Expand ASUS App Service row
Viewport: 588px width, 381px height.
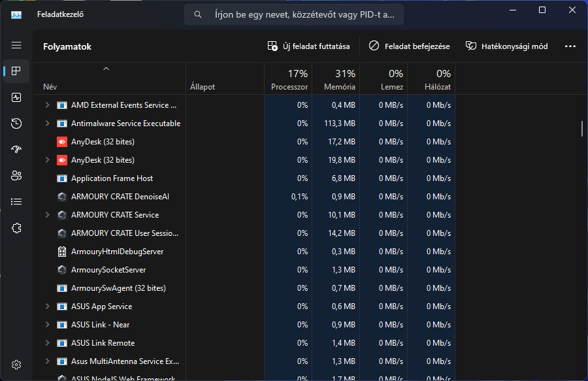(47, 306)
